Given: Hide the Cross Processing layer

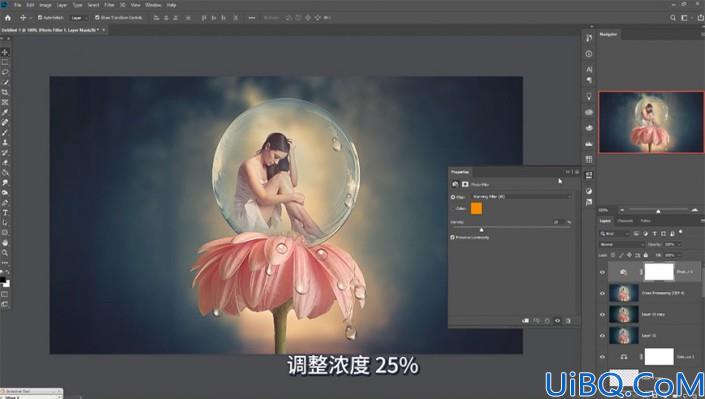Looking at the screenshot, I should 602,293.
